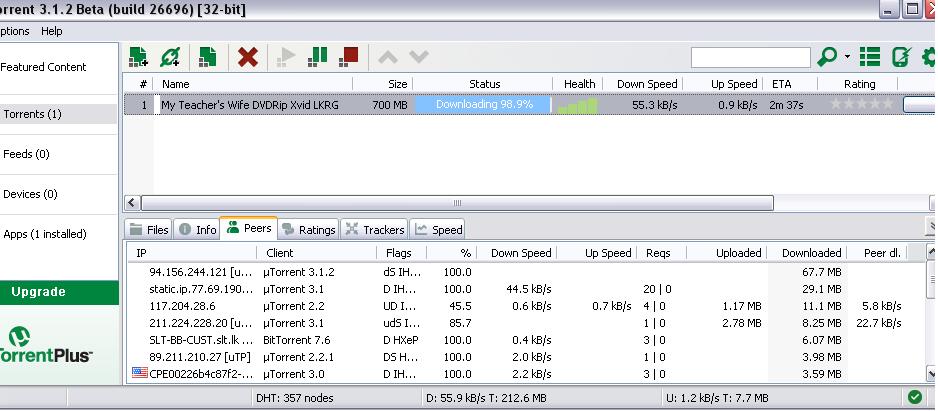Open preferences via the gear icon

point(929,57)
